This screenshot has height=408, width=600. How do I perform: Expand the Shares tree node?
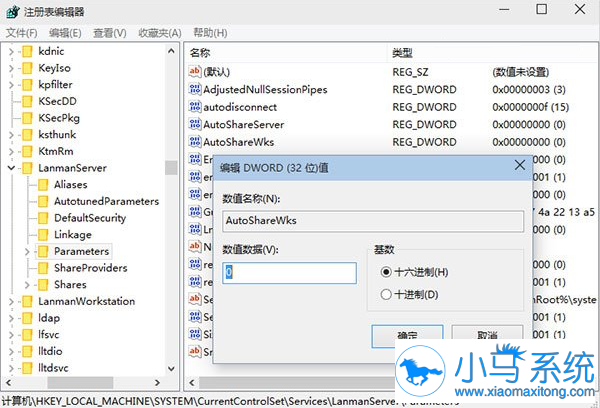point(27,285)
